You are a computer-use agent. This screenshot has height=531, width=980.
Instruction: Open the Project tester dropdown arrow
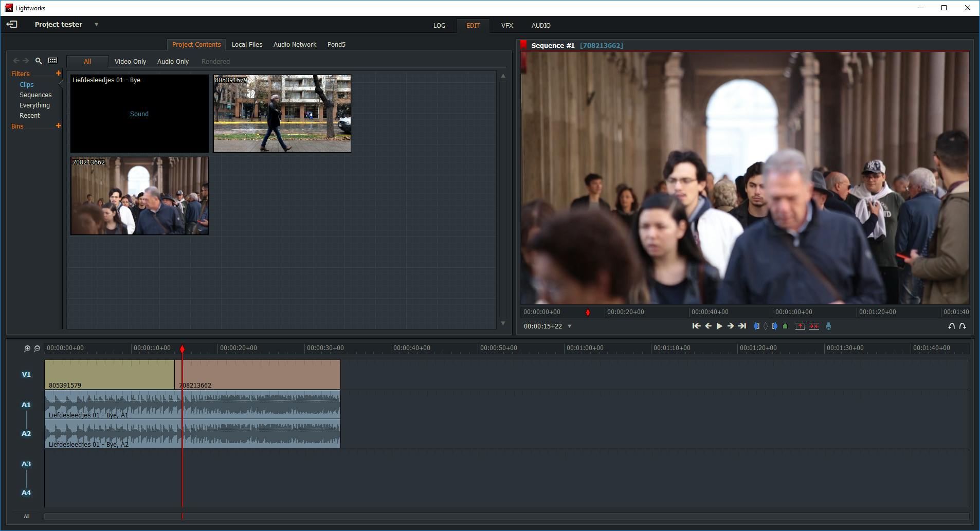[96, 25]
